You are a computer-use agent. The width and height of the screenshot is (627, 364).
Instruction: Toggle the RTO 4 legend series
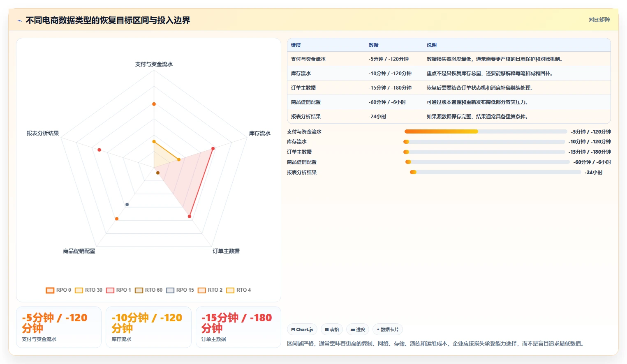click(x=238, y=290)
